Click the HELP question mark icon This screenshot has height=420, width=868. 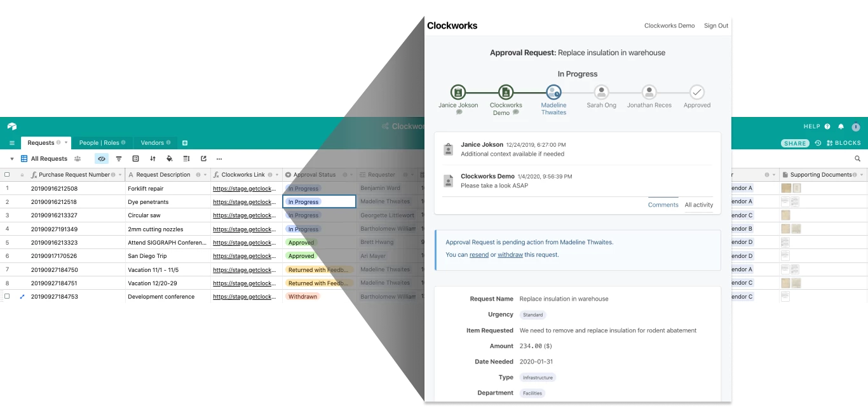coord(827,126)
